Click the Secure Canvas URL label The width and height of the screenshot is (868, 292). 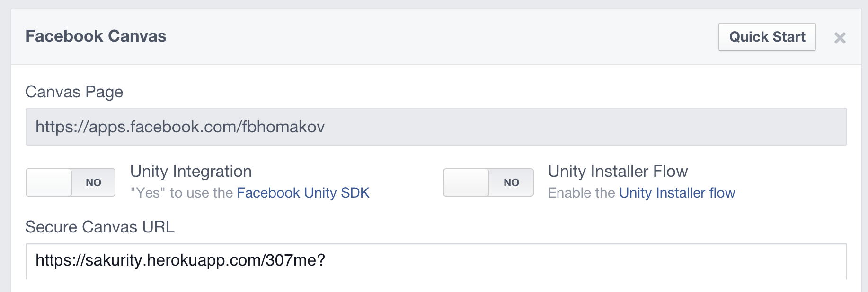click(100, 227)
